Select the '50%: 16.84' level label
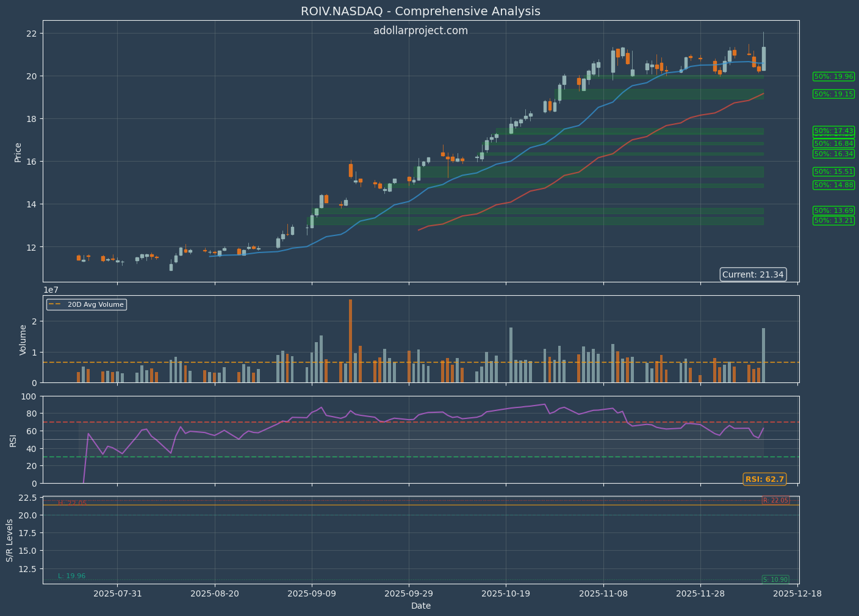Screen dimensions: 859x616 833,143
